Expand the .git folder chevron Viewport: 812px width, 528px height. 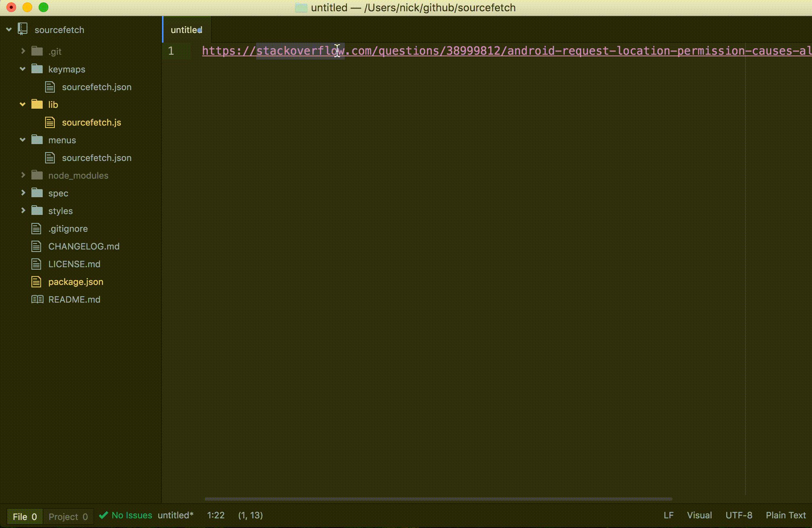pos(23,52)
